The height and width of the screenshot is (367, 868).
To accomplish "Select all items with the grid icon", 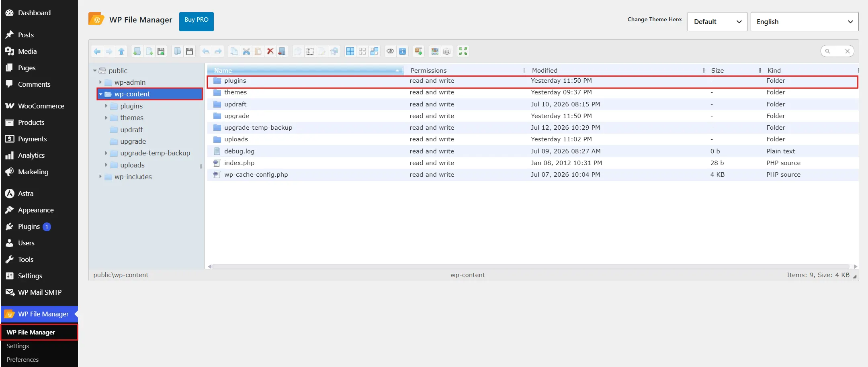I will tap(350, 51).
